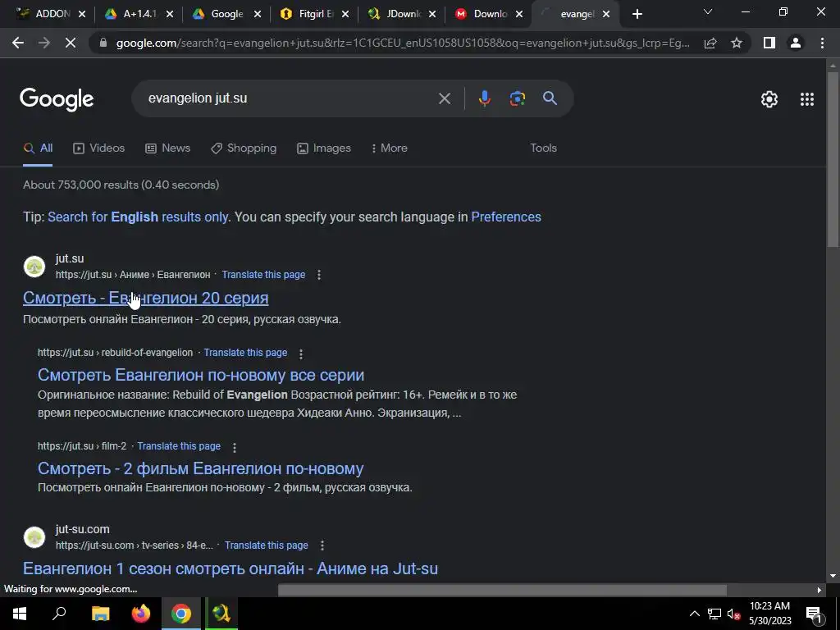
Task: Open the Windows Start menu
Action: (20, 614)
